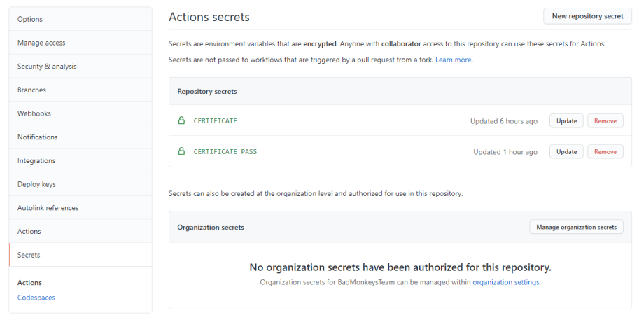Update the CERTIFICATE_PASS secret

pyautogui.click(x=566, y=151)
